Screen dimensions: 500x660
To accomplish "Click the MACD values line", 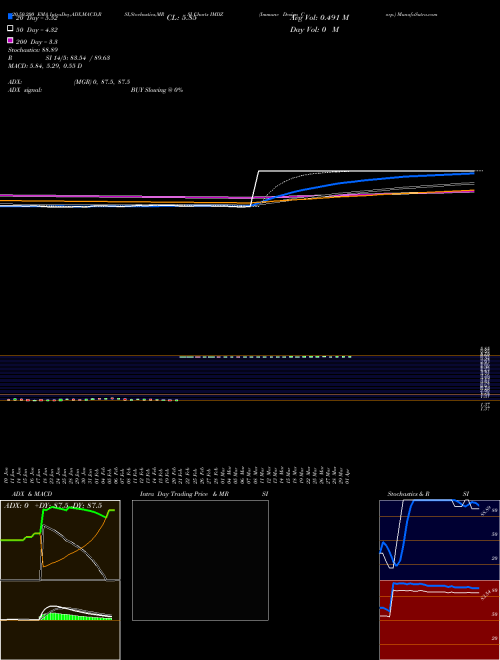I will point(45,66).
